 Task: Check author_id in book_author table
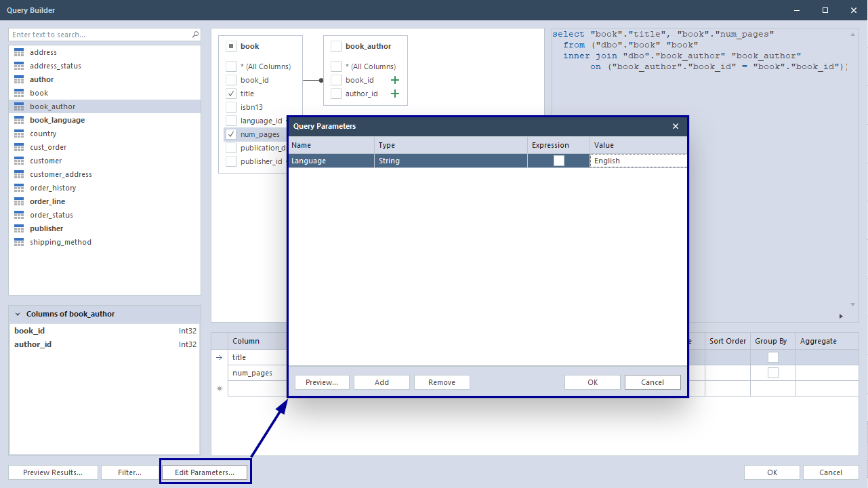[x=336, y=94]
